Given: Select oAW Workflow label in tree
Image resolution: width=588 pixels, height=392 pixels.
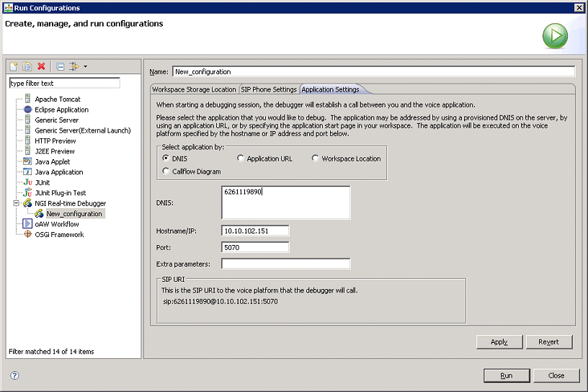Looking at the screenshot, I should click(x=57, y=224).
